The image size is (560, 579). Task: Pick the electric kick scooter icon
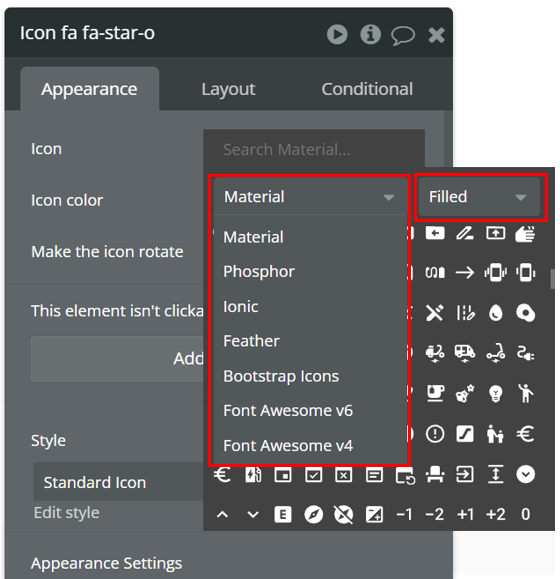tap(495, 352)
